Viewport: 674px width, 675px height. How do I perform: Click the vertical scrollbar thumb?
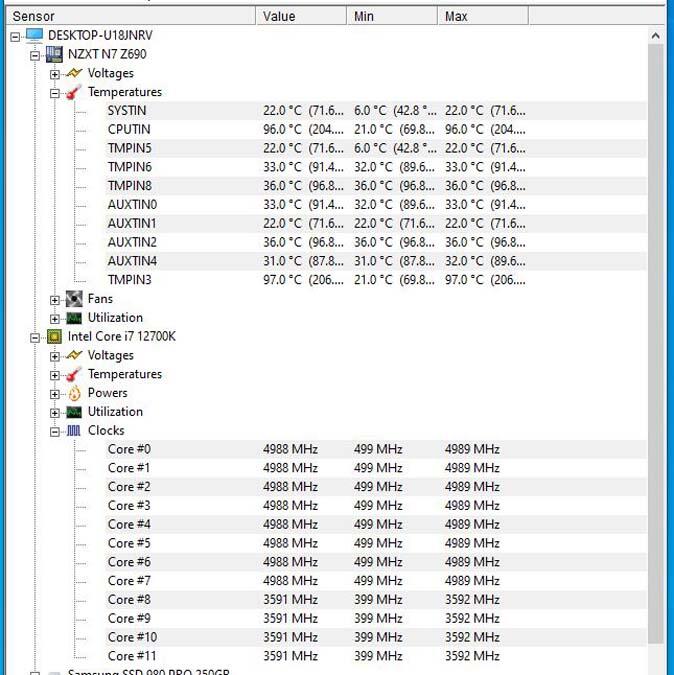pyautogui.click(x=655, y=344)
